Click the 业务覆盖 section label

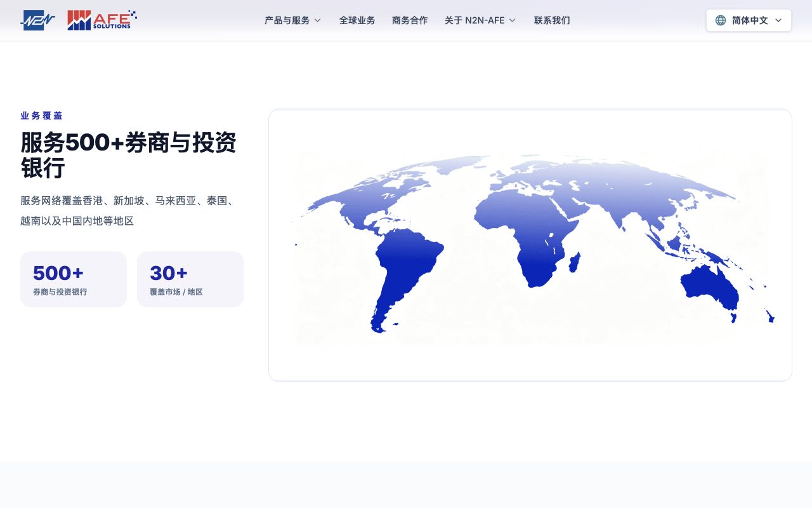click(42, 116)
